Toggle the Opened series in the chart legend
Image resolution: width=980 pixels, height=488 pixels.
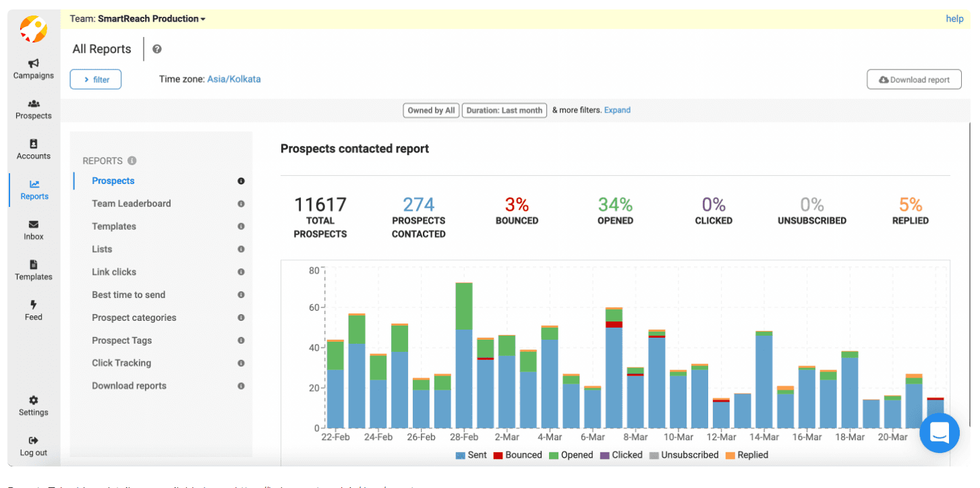point(572,455)
